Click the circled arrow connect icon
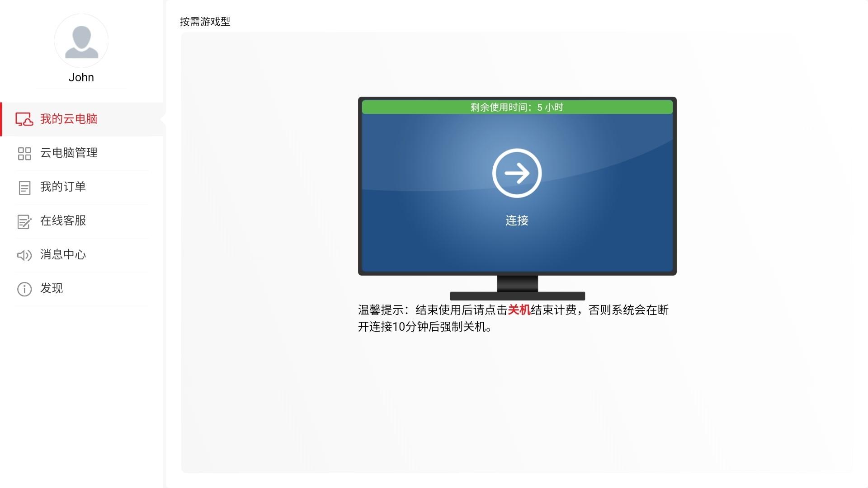Image resolution: width=868 pixels, height=488 pixels. pyautogui.click(x=517, y=173)
